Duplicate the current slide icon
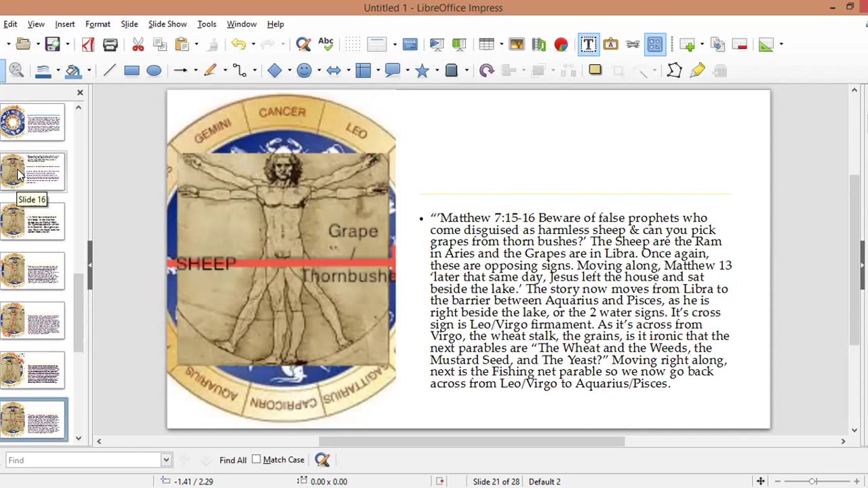This screenshot has width=868, height=488. (x=717, y=45)
